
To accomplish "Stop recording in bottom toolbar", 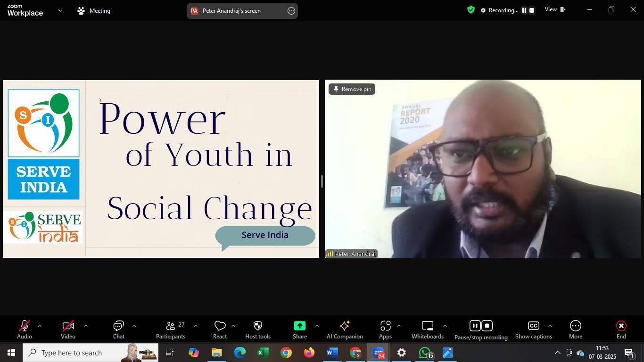I will pyautogui.click(x=487, y=326).
